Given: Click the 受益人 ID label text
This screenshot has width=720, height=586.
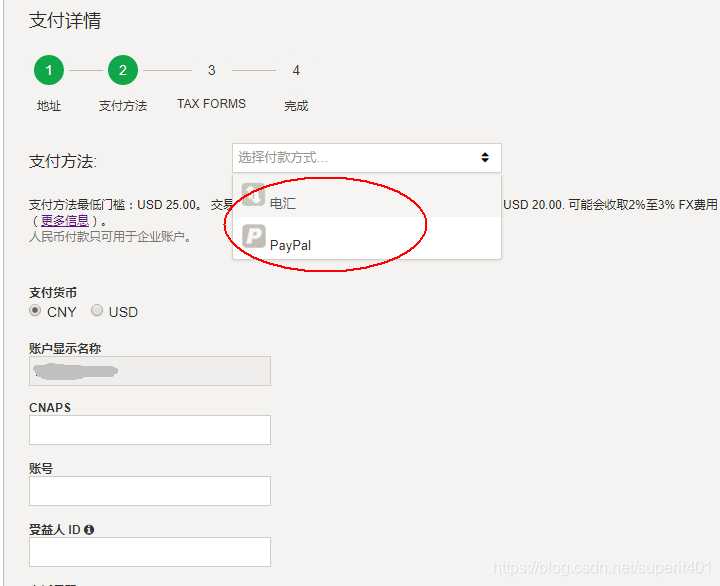Looking at the screenshot, I should coord(55,530).
